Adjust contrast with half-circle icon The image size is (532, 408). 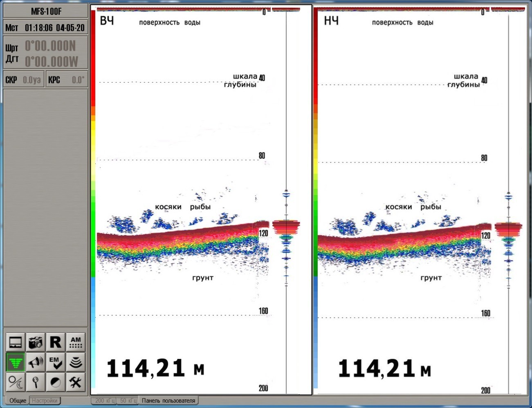pos(56,382)
